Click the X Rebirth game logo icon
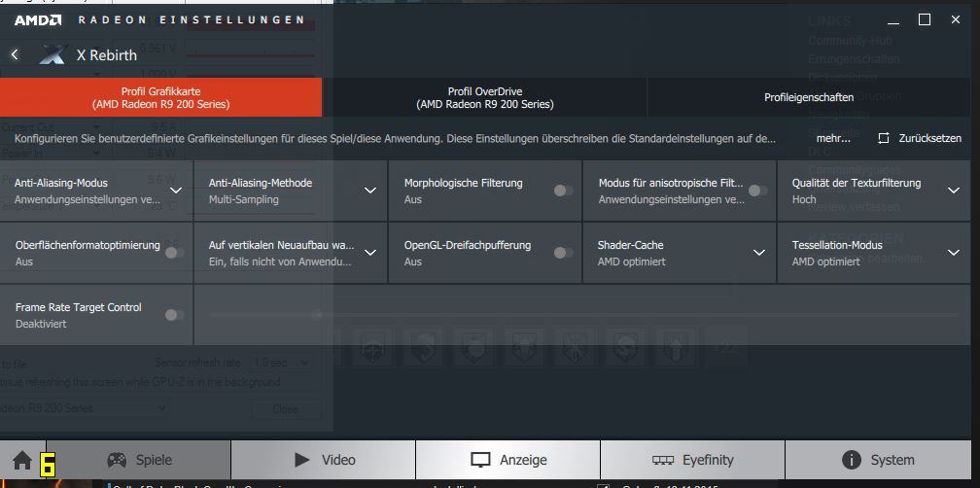 point(52,55)
